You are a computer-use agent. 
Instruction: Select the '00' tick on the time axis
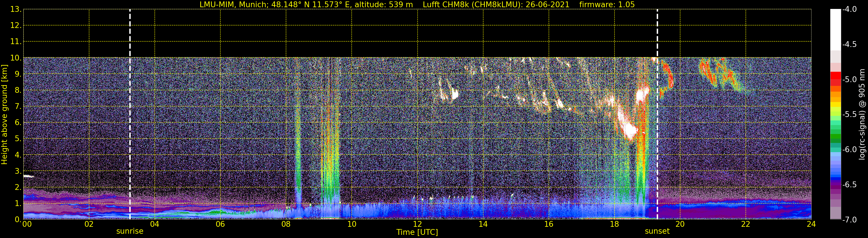(27, 224)
